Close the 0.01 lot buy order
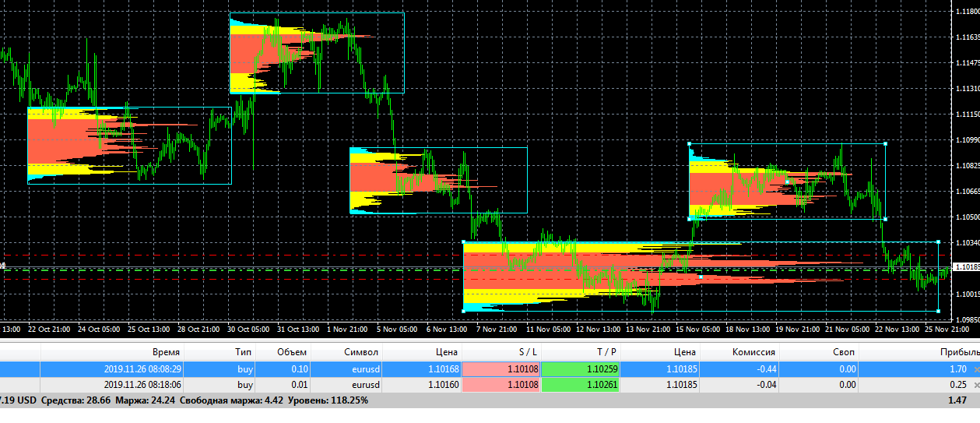 coord(976,385)
